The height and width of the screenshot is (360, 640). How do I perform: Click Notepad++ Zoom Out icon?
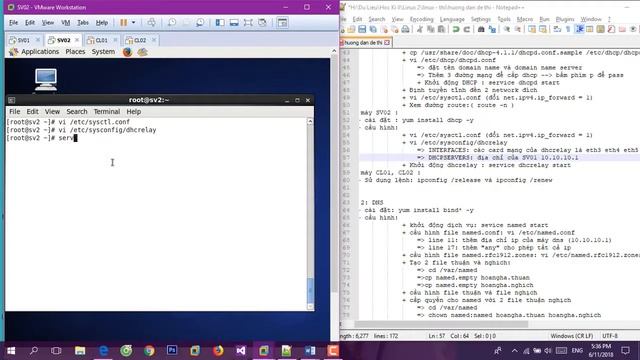[x=518, y=29]
